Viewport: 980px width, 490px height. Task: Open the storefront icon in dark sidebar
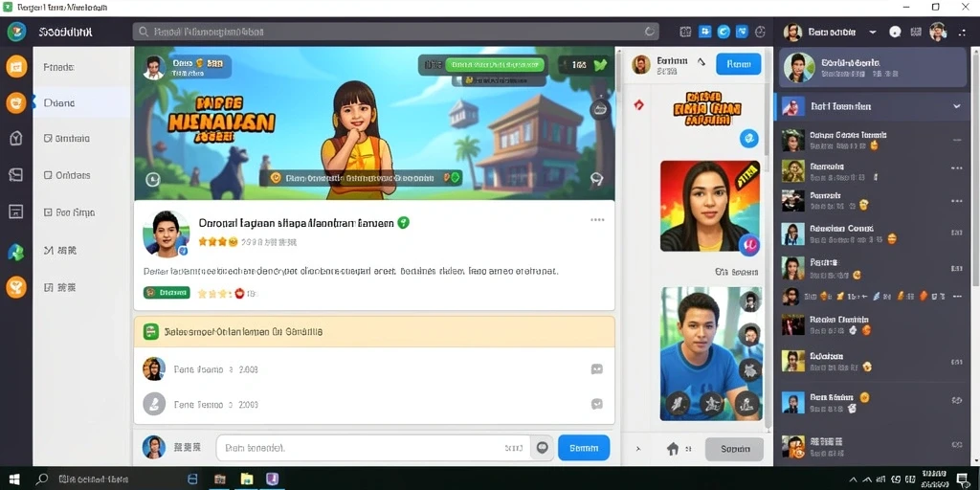pos(16,212)
